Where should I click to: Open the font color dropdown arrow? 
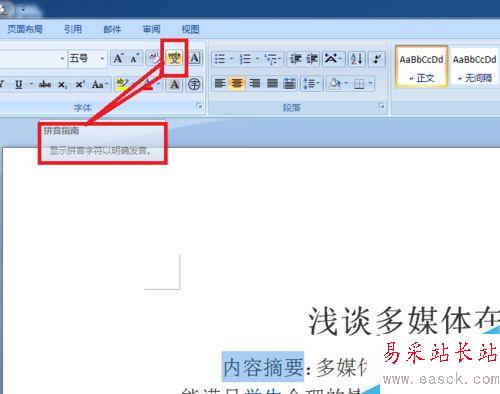point(159,84)
